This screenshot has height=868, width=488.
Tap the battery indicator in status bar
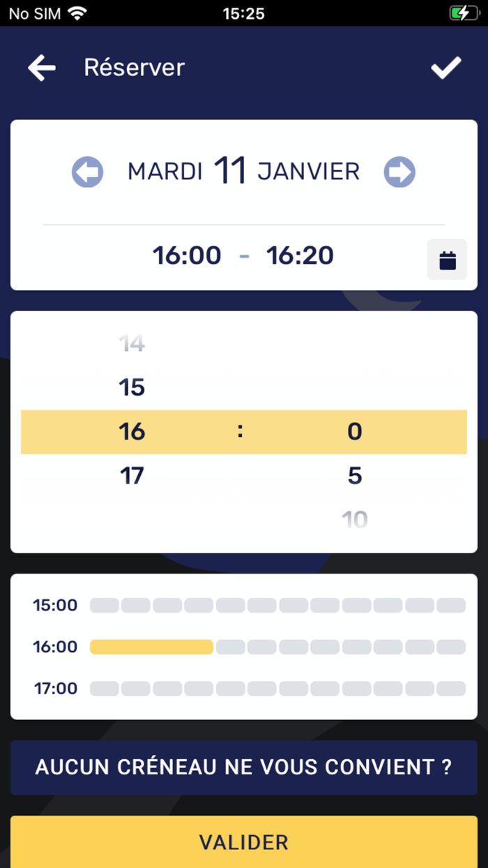[x=464, y=13]
